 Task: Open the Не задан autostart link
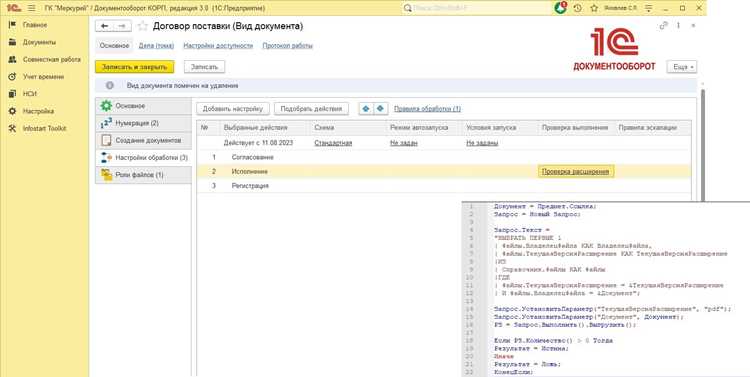coord(404,143)
